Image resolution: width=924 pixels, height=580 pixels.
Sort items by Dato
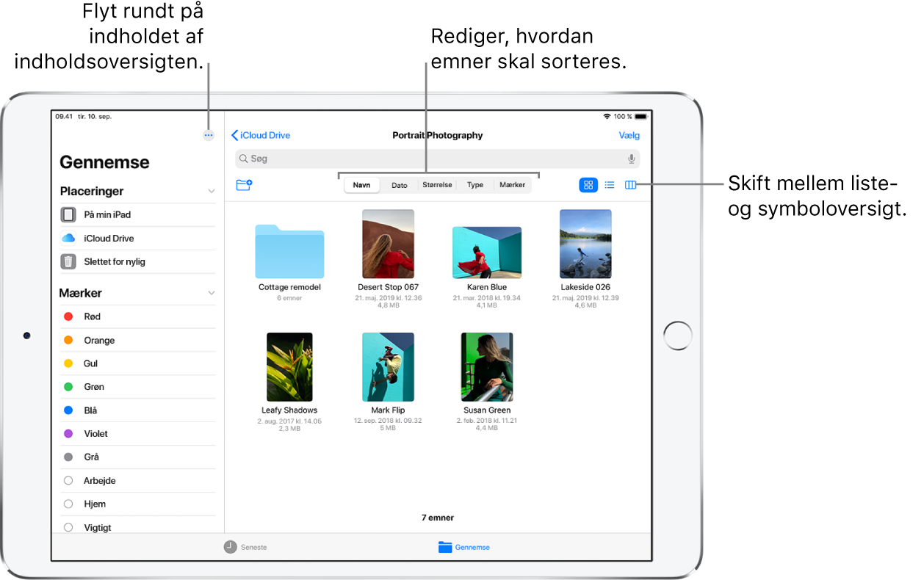click(400, 185)
